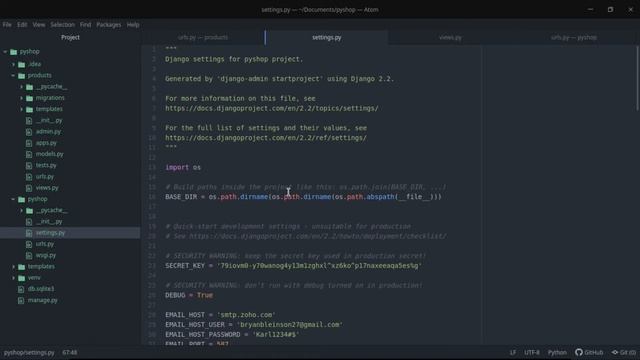Collapse the inner pyshop folder chevron
Viewport: 640px width, 360px height.
[x=13, y=199]
